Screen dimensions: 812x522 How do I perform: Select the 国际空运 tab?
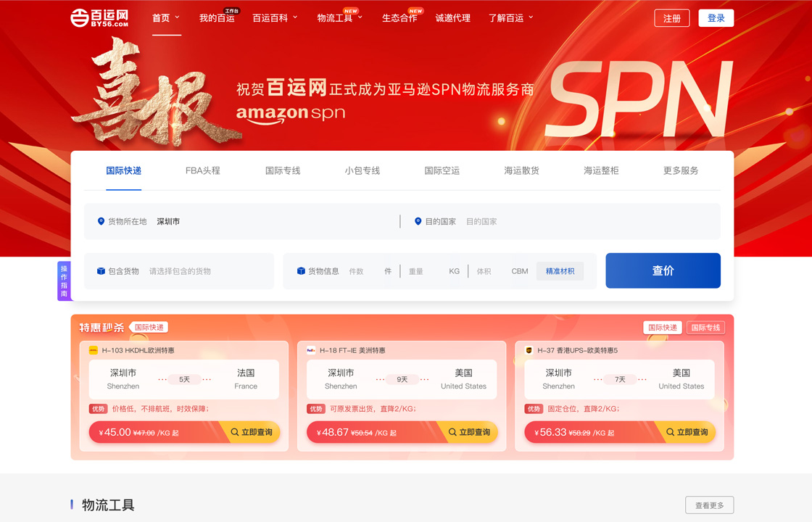pyautogui.click(x=442, y=170)
